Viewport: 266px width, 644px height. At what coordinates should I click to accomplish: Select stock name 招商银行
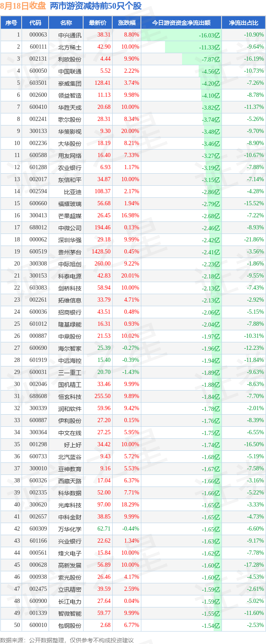tap(70, 312)
